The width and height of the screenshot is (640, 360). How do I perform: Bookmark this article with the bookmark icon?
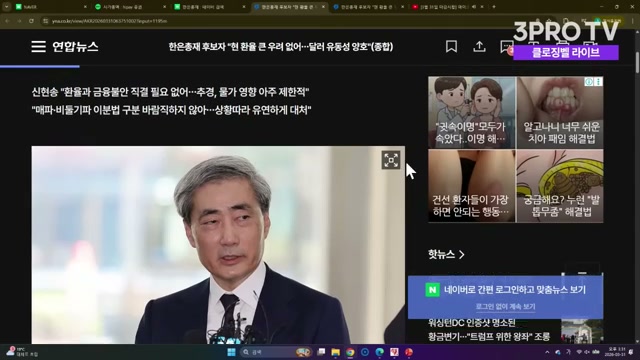tap(451, 47)
